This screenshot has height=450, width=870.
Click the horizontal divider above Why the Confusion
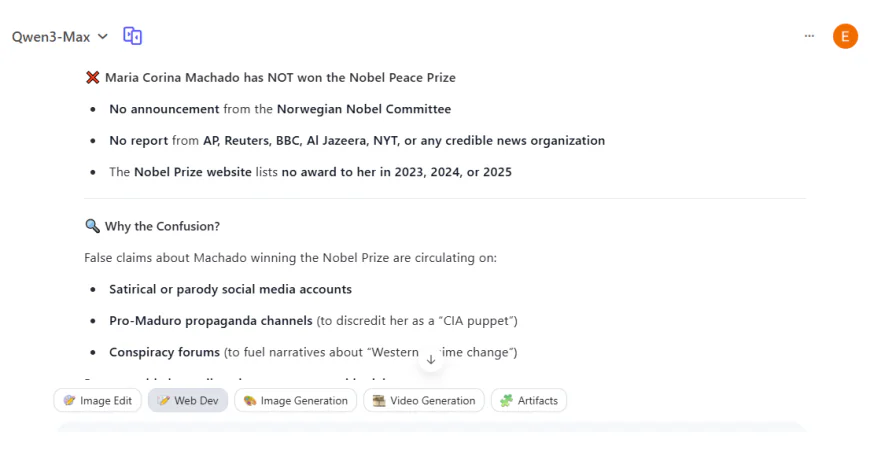pos(445,199)
